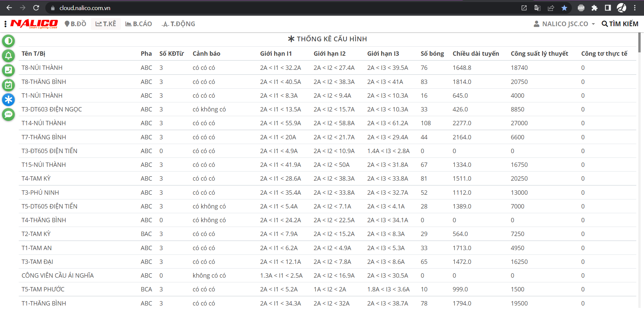Click the AdBlock Plus extension icon
Viewport: 644px width, 327px height.
click(x=581, y=8)
